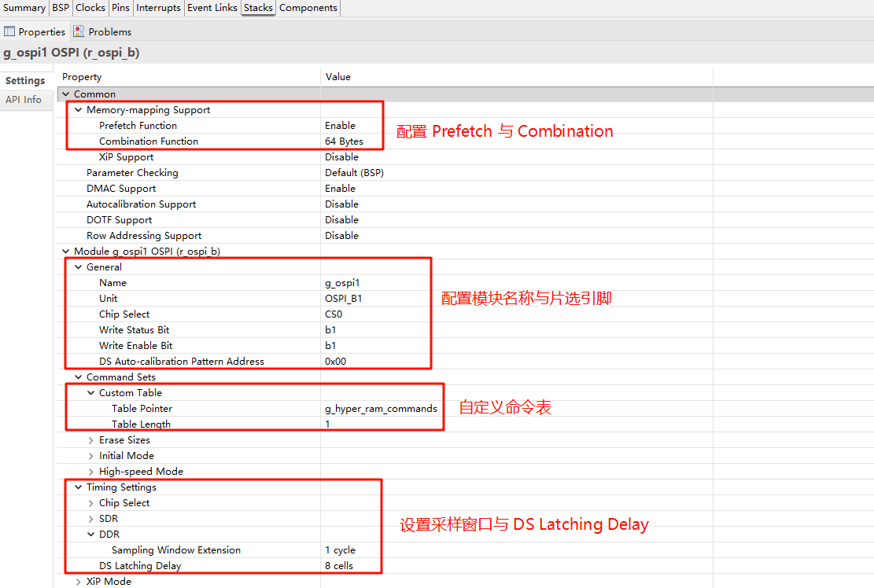Select the Chip Select CS0 value
The height and width of the screenshot is (588, 874).
[334, 314]
